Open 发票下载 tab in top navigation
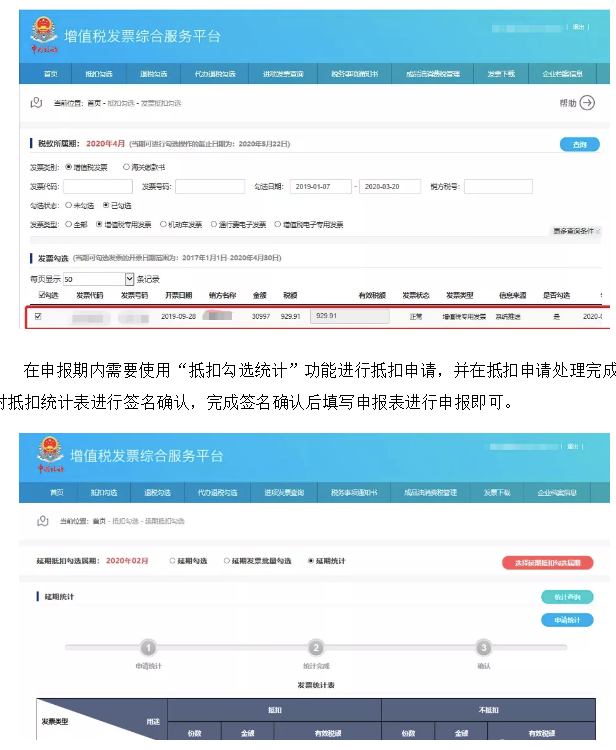Viewport: 616px width, 750px height. (501, 74)
